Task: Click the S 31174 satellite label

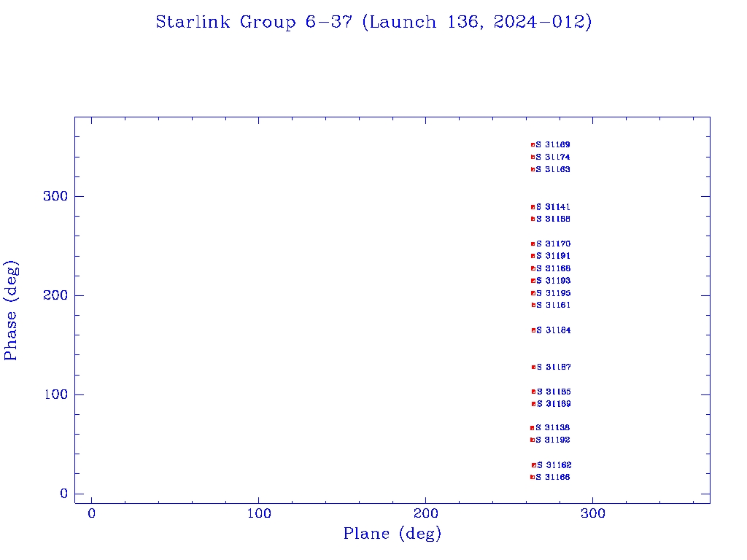Action: point(553,157)
